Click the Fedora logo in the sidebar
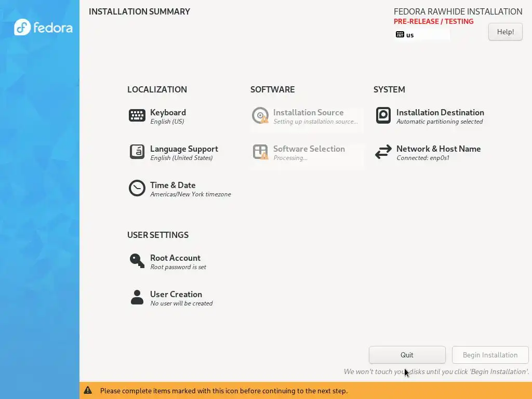This screenshot has height=399, width=532. [43, 27]
